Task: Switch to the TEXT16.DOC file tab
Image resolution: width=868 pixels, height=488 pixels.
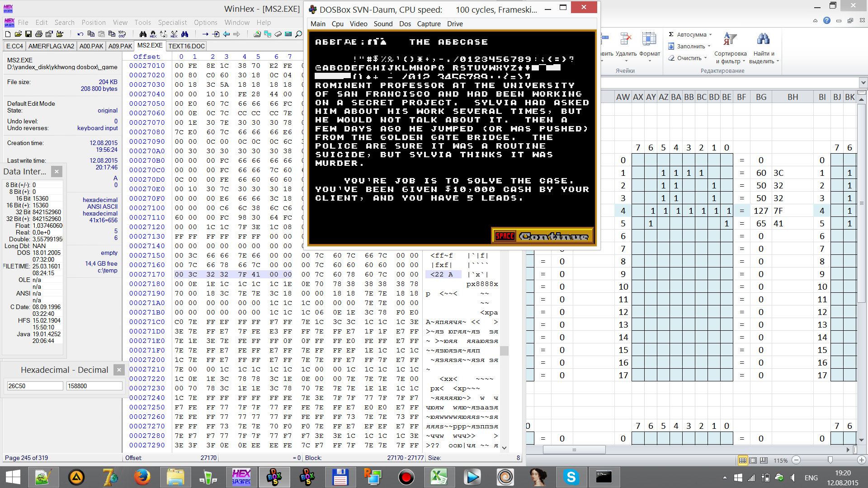Action: pyautogui.click(x=187, y=46)
